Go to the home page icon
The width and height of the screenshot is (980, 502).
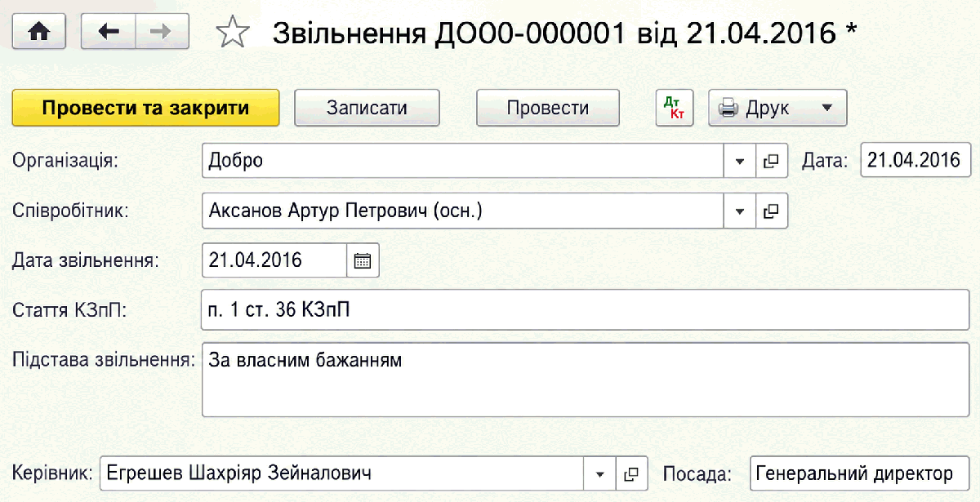point(40,32)
